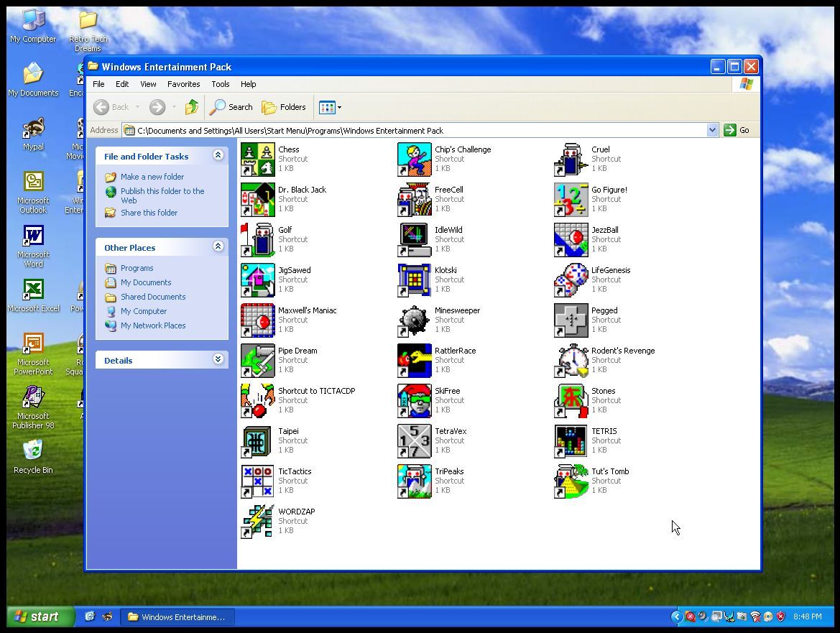Click Windows Entertainment taskbar button
Viewport: 840px width, 633px height.
pos(177,617)
